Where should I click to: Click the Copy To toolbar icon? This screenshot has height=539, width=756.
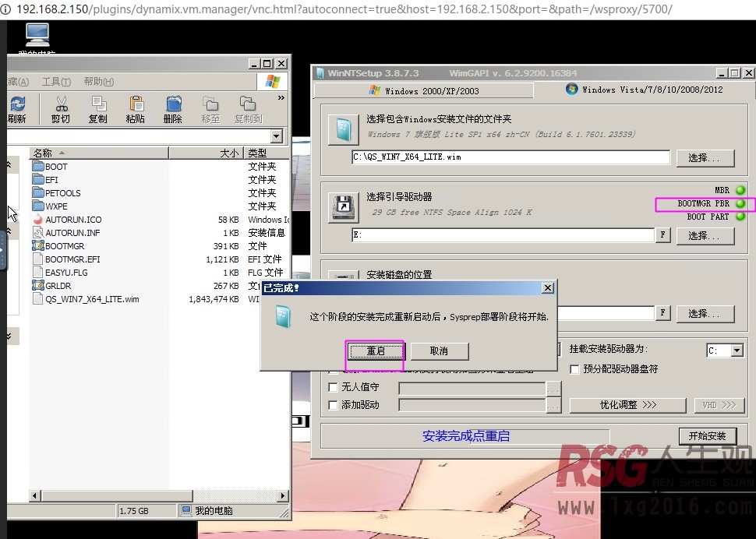(x=248, y=109)
